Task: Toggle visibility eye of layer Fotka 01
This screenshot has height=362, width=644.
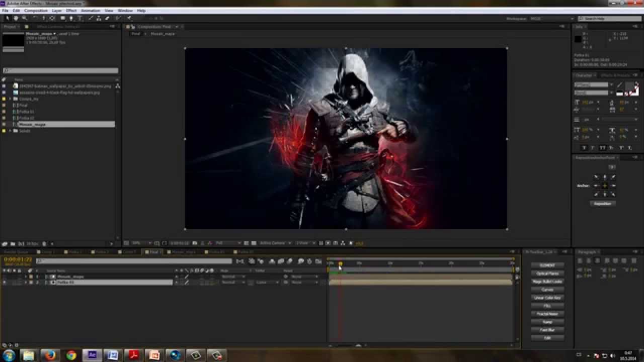Action: pos(5,283)
